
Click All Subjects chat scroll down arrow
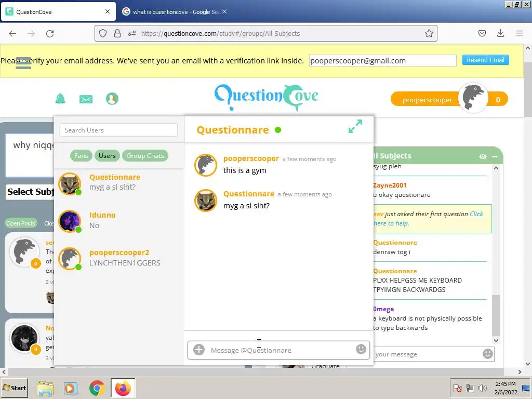[x=496, y=340]
